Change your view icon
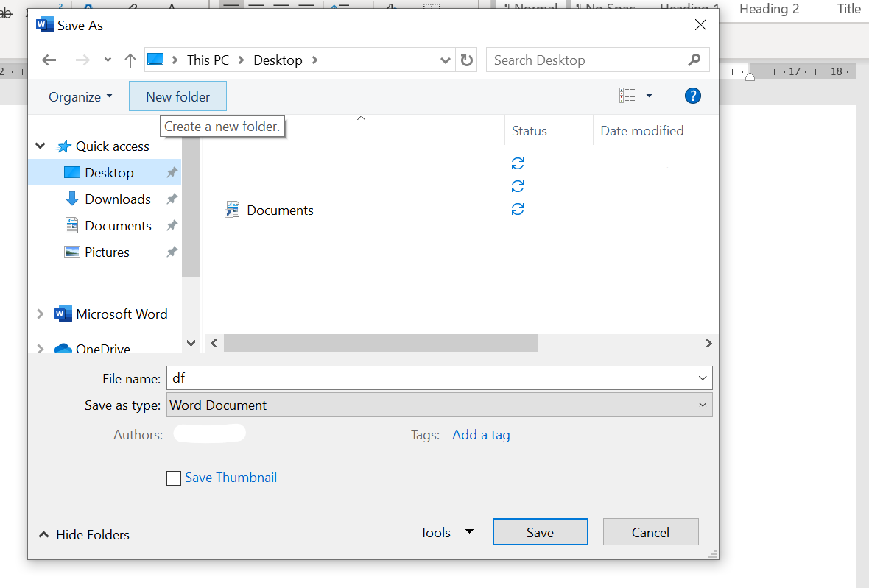The image size is (869, 588). [x=627, y=96]
